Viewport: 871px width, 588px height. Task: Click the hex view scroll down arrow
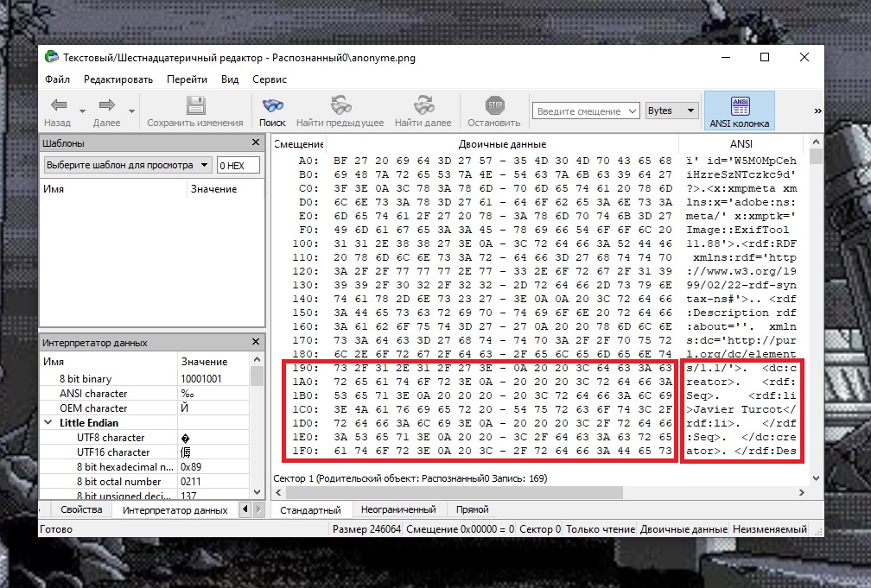pyautogui.click(x=816, y=477)
